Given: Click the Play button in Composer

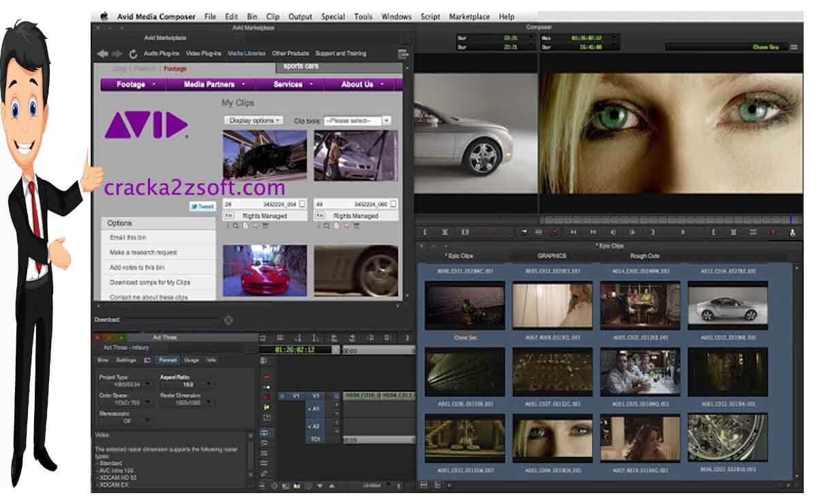Looking at the screenshot, I should pyautogui.click(x=683, y=232).
